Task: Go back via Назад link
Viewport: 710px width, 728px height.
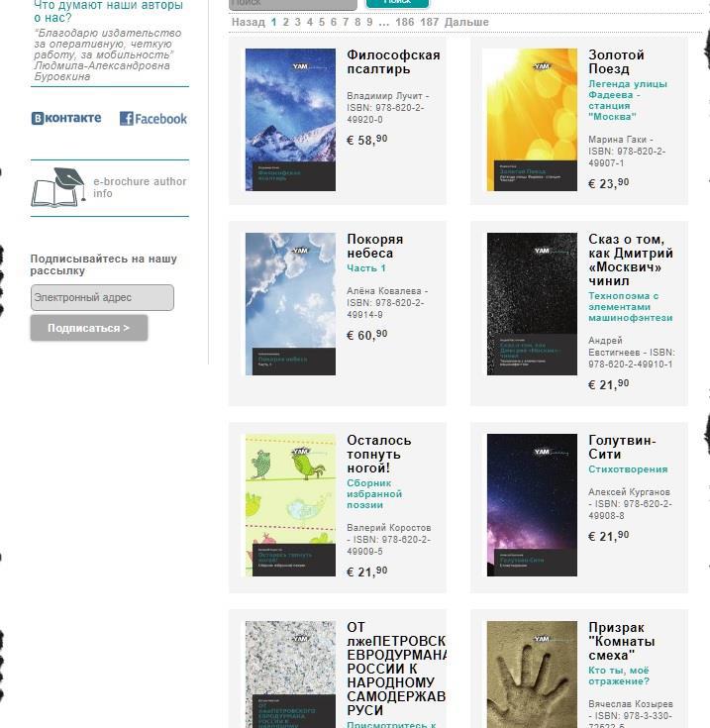Action: point(249,22)
